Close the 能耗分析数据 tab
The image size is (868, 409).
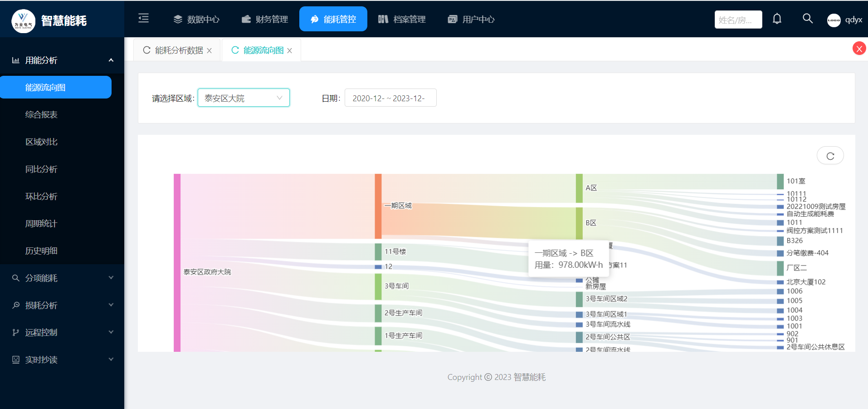click(210, 51)
